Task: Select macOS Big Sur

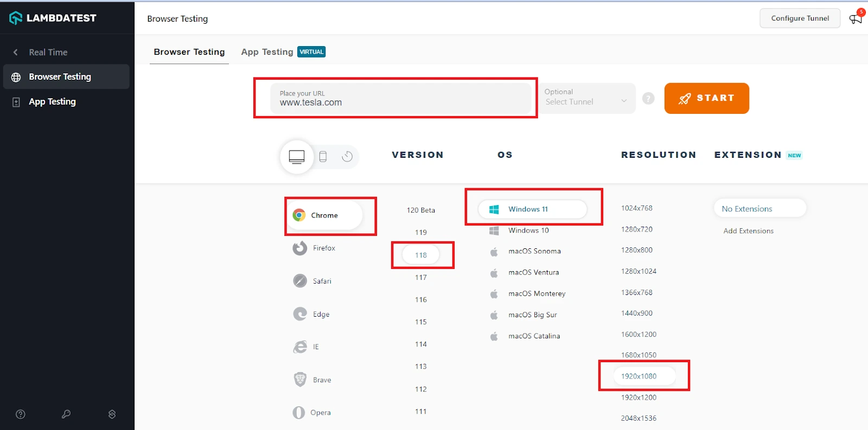Action: 523,315
